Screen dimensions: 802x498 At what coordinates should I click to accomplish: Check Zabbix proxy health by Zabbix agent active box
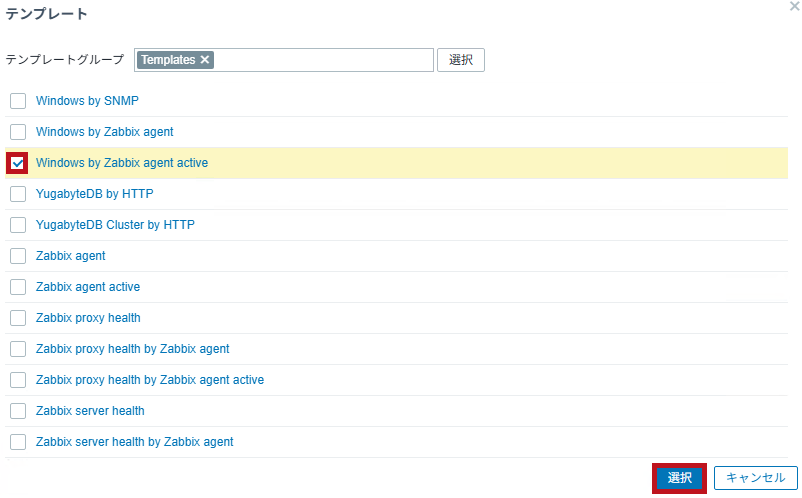point(18,380)
